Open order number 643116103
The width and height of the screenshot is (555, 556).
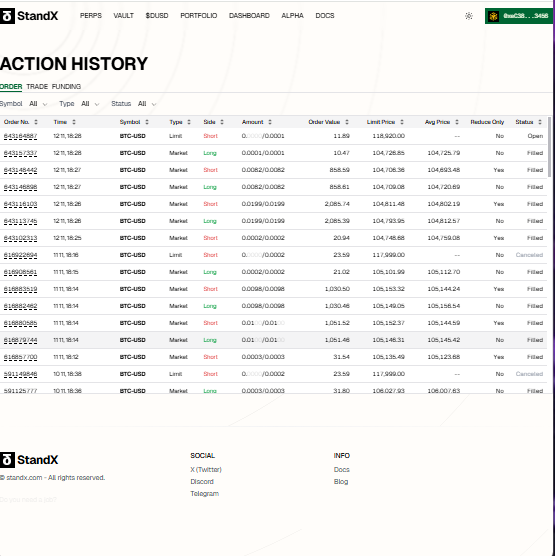(x=21, y=204)
